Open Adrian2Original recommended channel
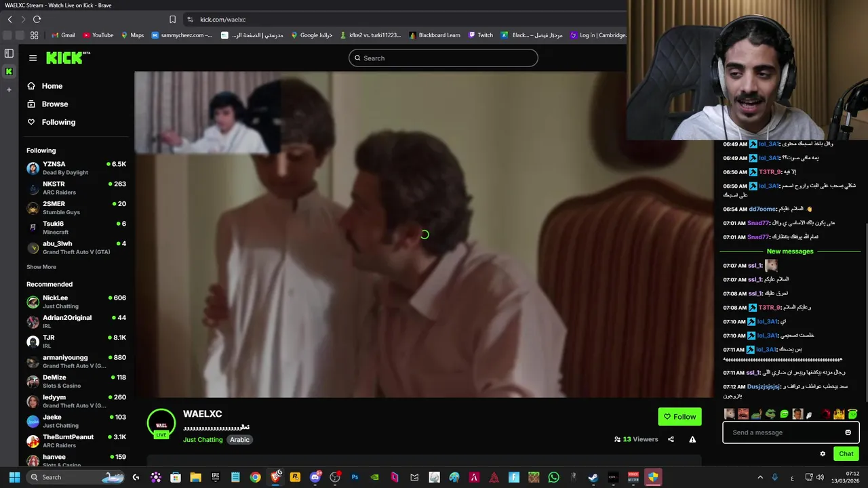The width and height of the screenshot is (868, 488). coord(76,321)
